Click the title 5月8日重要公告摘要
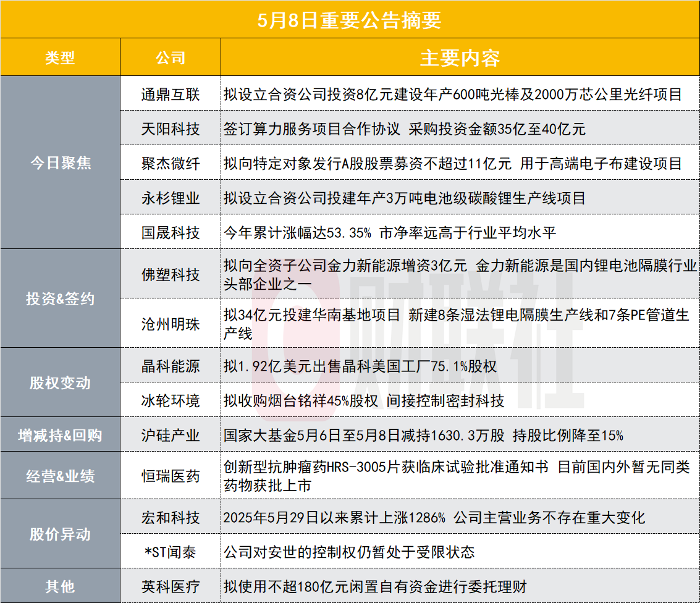Image resolution: width=700 pixels, height=603 pixels. tap(349, 20)
